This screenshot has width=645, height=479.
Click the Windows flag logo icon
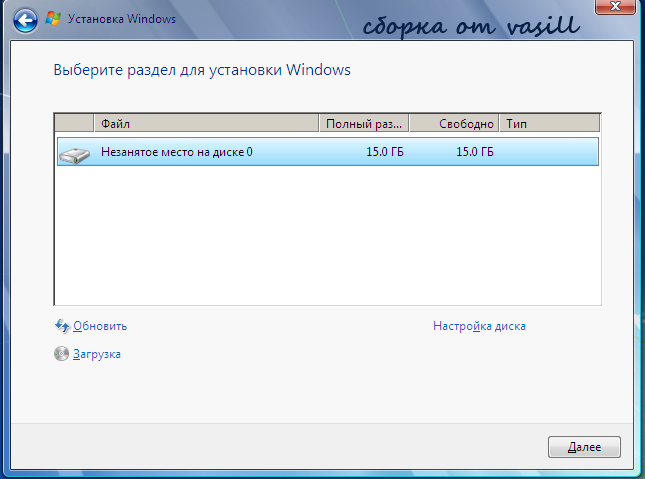tap(53, 19)
